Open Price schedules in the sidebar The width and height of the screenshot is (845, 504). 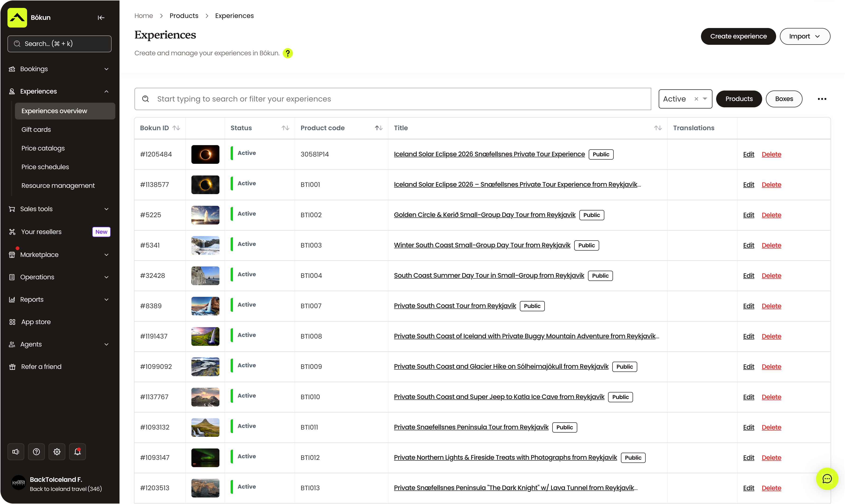(45, 167)
